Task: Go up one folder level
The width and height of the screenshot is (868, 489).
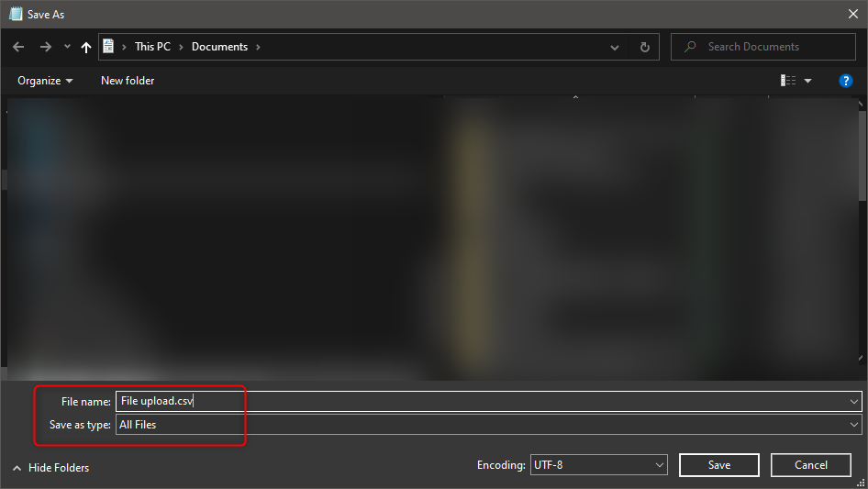Action: point(86,47)
